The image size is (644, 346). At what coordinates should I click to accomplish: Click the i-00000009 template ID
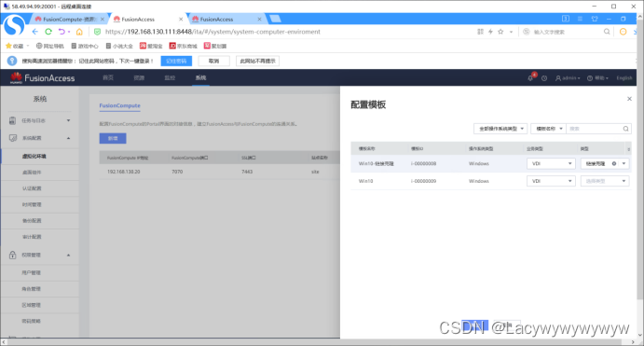tap(423, 181)
